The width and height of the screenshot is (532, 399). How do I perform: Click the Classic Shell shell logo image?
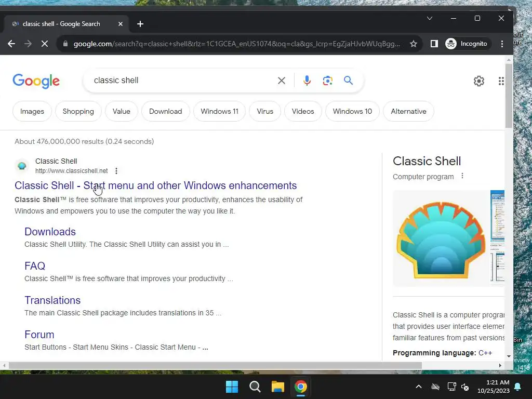coord(441,239)
